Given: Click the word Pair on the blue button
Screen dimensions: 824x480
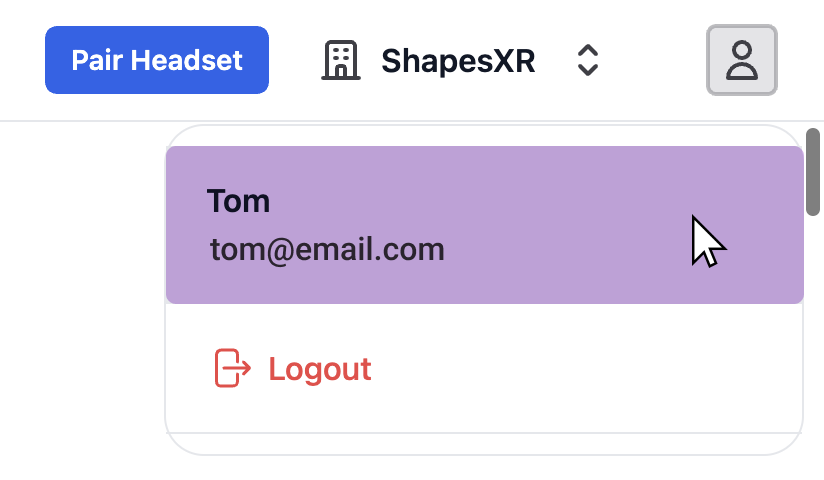Looking at the screenshot, I should coord(94,60).
